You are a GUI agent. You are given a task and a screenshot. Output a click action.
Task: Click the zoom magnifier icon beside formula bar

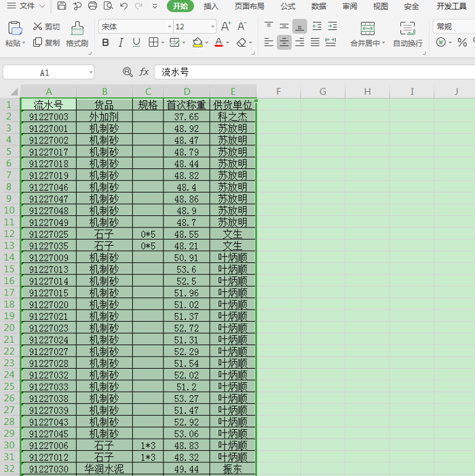pos(128,72)
